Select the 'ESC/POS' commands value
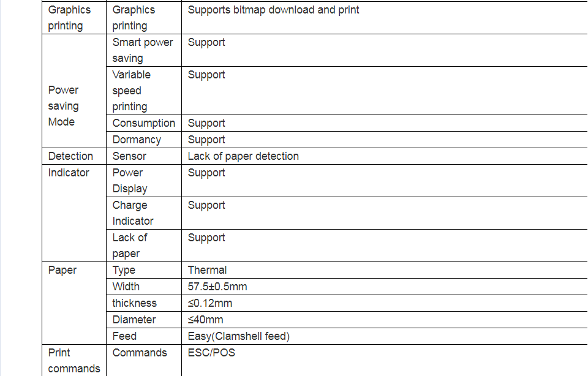Viewport: 588px width, 376px height. [x=211, y=353]
